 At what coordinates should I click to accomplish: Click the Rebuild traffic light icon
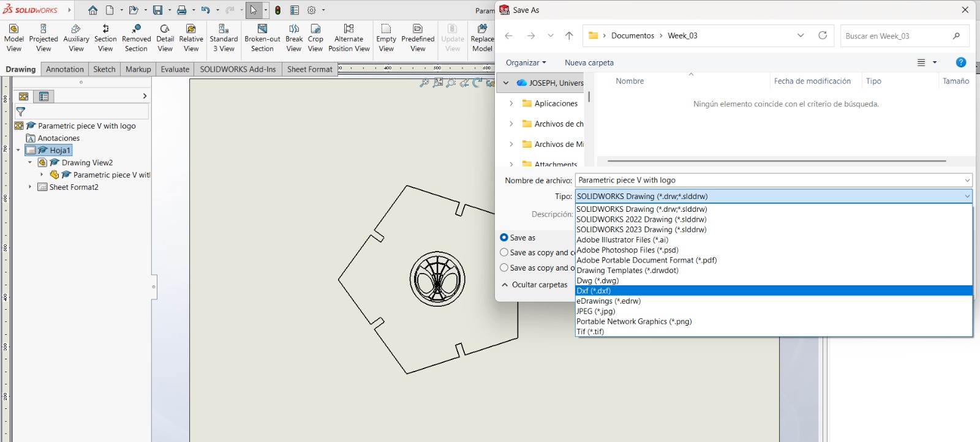pyautogui.click(x=278, y=10)
